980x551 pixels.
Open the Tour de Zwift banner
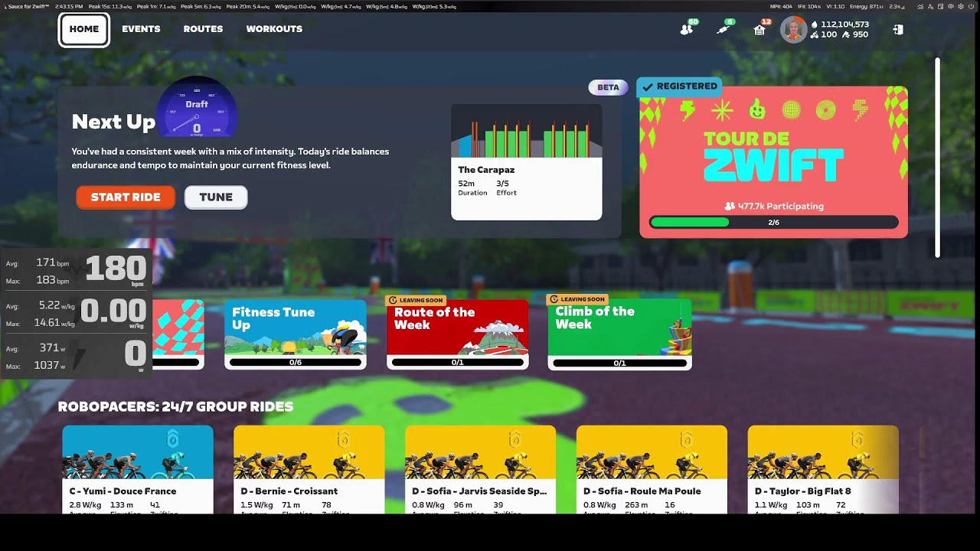coord(773,161)
